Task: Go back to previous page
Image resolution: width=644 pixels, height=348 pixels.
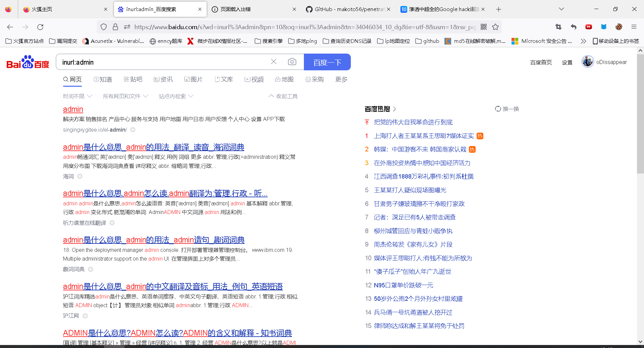Action: pyautogui.click(x=10, y=27)
